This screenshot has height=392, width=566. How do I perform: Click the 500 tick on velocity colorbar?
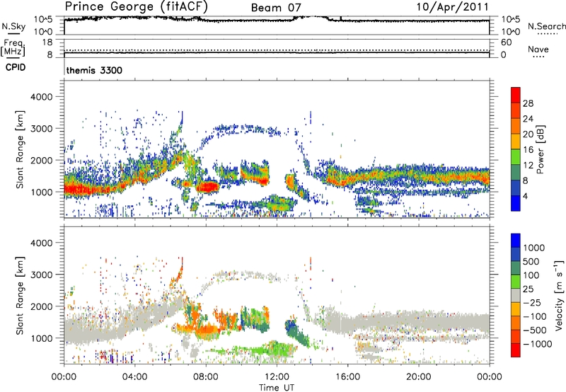pyautogui.click(x=532, y=262)
